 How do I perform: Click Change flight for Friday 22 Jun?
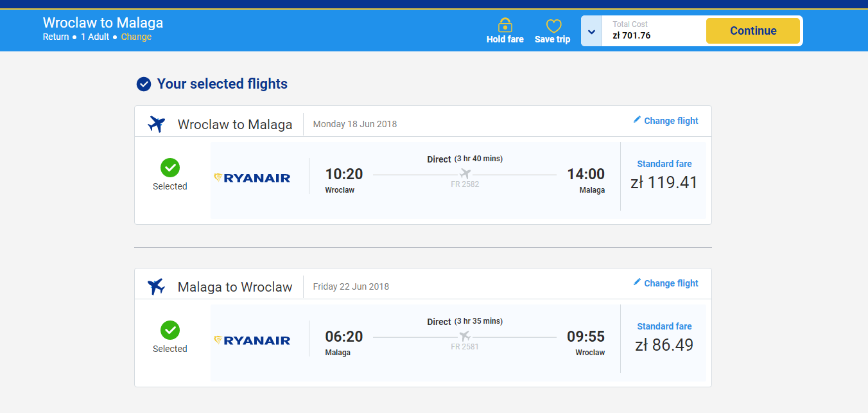(666, 283)
